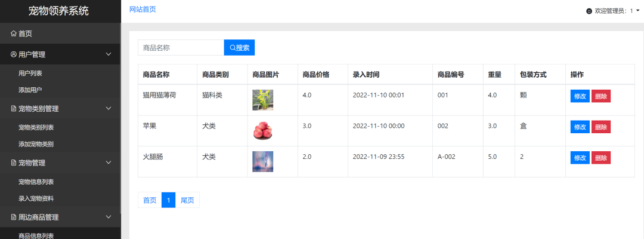Click the smiley avatar icon in header
Viewport: 644px width, 239px height.
pyautogui.click(x=589, y=11)
